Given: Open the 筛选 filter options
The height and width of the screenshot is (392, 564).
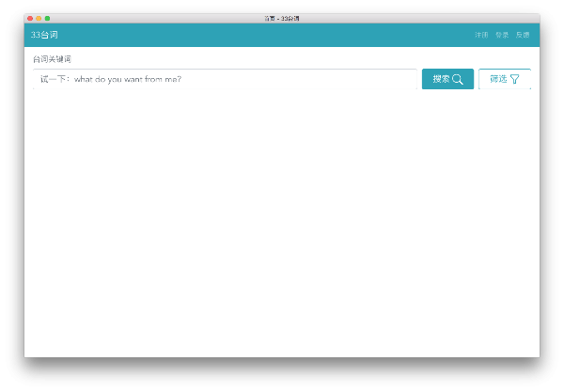Looking at the screenshot, I should point(504,79).
